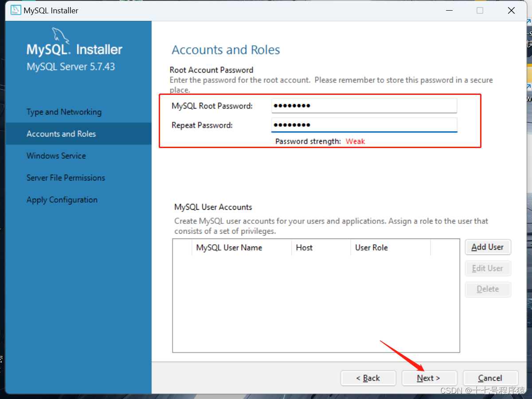The height and width of the screenshot is (399, 532).
Task: Click the MySQL Installer title bar icon
Action: tap(16, 10)
